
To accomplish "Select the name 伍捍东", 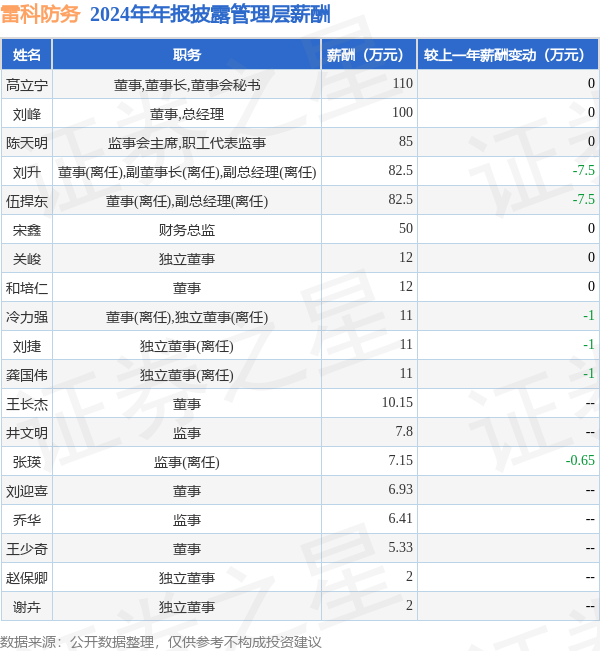I will coord(27,201).
